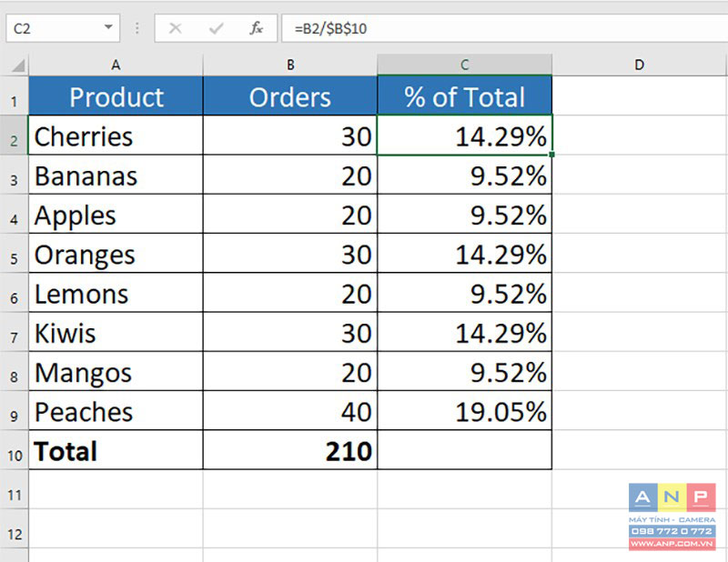Click the formula bar text =B2/$B$10
Screen dimensions: 728x562
[x=330, y=29]
